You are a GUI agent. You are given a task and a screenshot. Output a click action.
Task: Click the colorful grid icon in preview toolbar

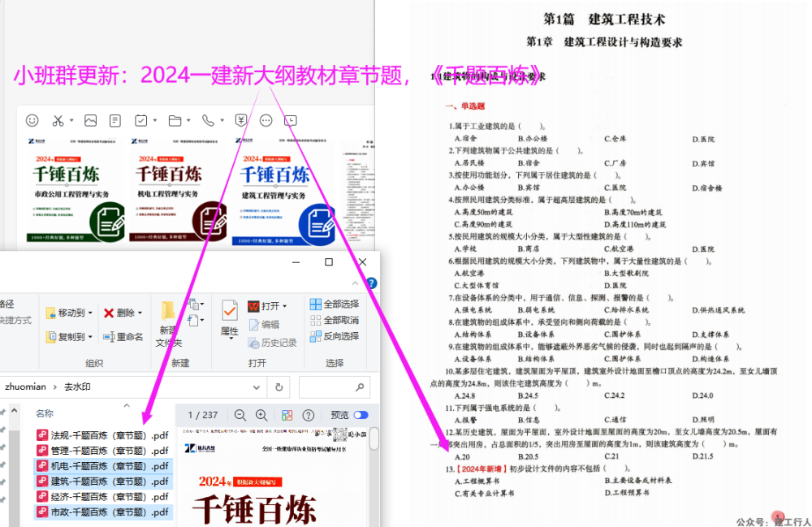pos(287,415)
